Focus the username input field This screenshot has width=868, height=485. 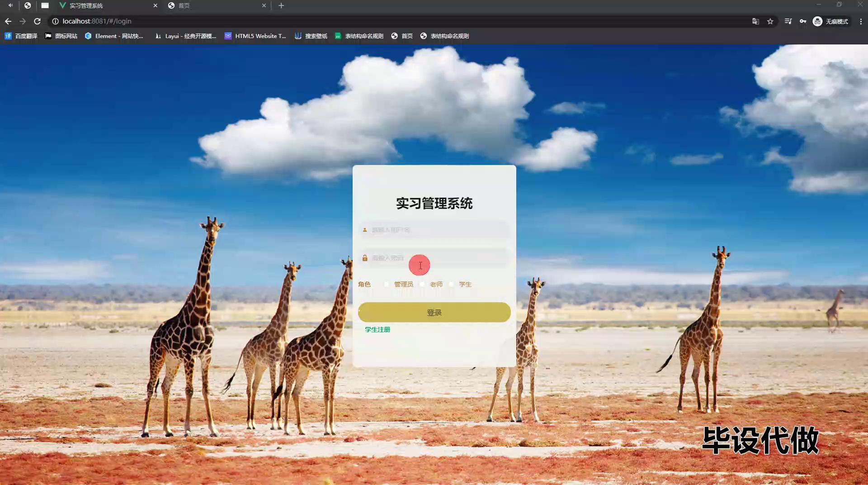click(x=436, y=230)
